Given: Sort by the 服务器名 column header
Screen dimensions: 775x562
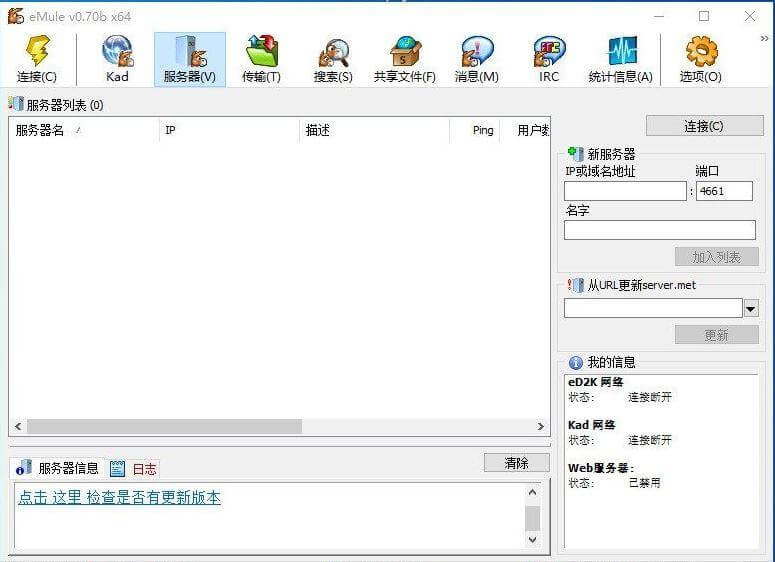Looking at the screenshot, I should (84, 130).
